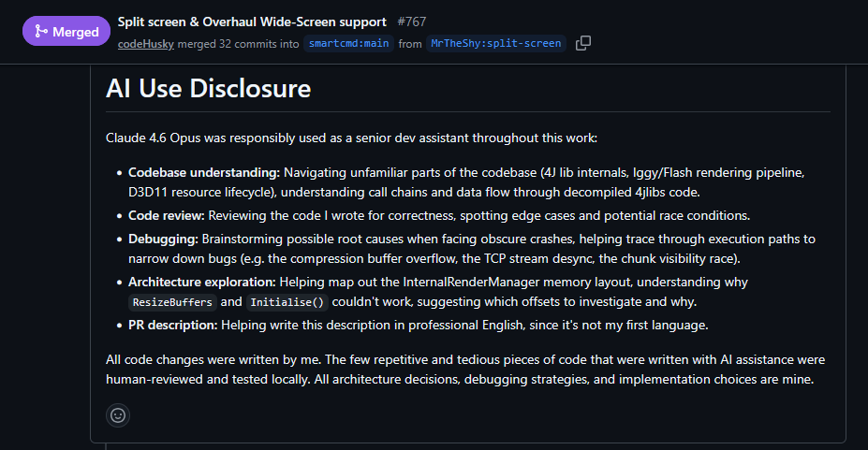
Task: Click the 'PR description:' bold label
Action: pos(172,325)
